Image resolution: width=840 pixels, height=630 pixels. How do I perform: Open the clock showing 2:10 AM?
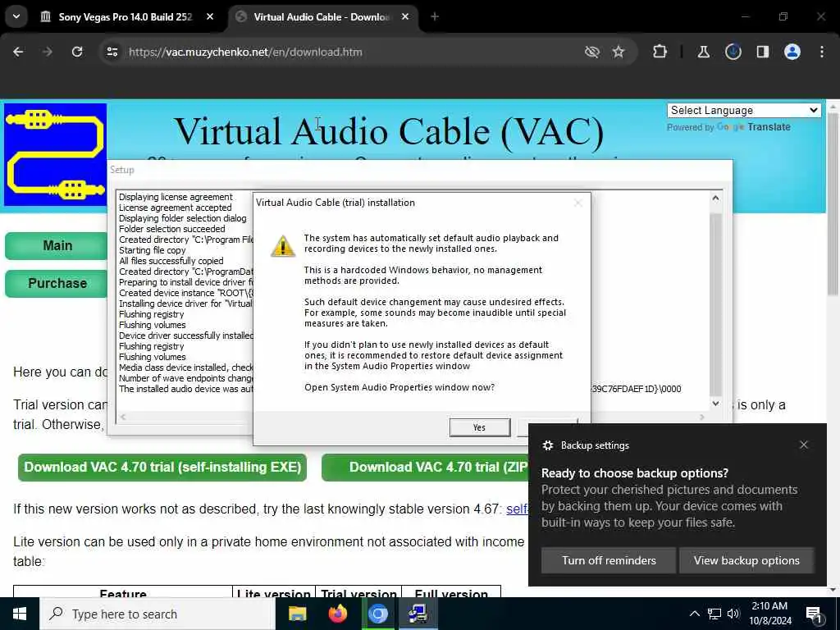769,614
